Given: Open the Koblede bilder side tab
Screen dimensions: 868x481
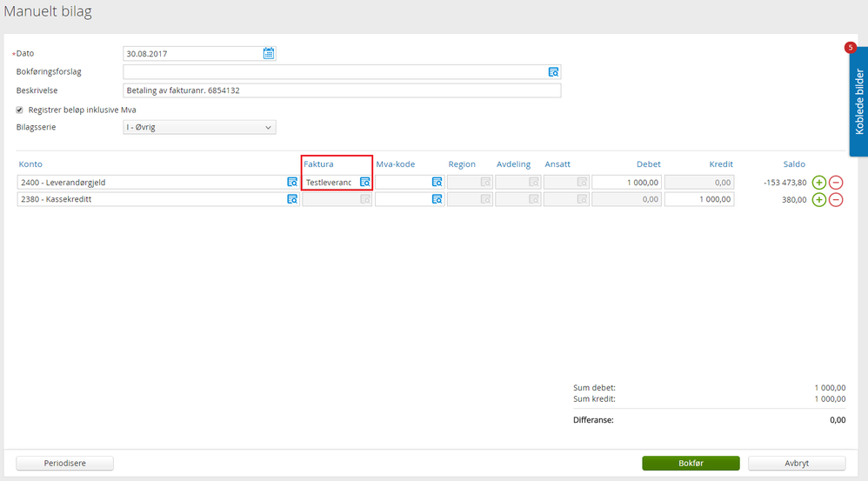Looking at the screenshot, I should point(858,101).
